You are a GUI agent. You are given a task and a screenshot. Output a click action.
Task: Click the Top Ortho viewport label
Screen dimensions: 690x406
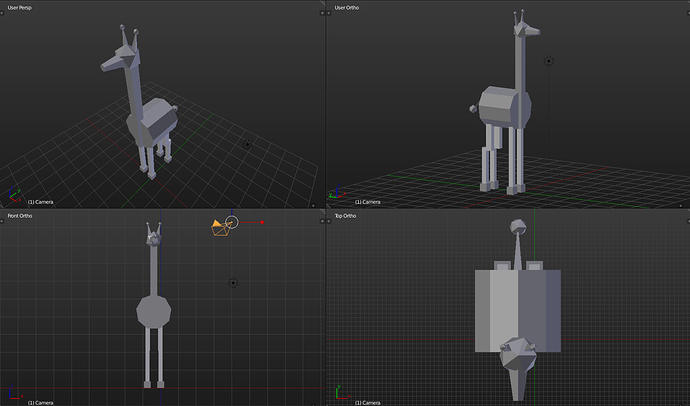tap(348, 215)
